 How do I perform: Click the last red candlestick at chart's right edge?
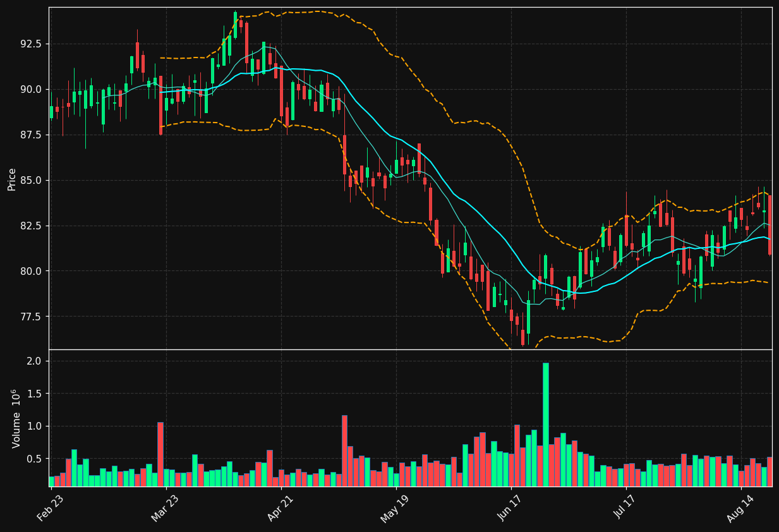click(x=770, y=225)
